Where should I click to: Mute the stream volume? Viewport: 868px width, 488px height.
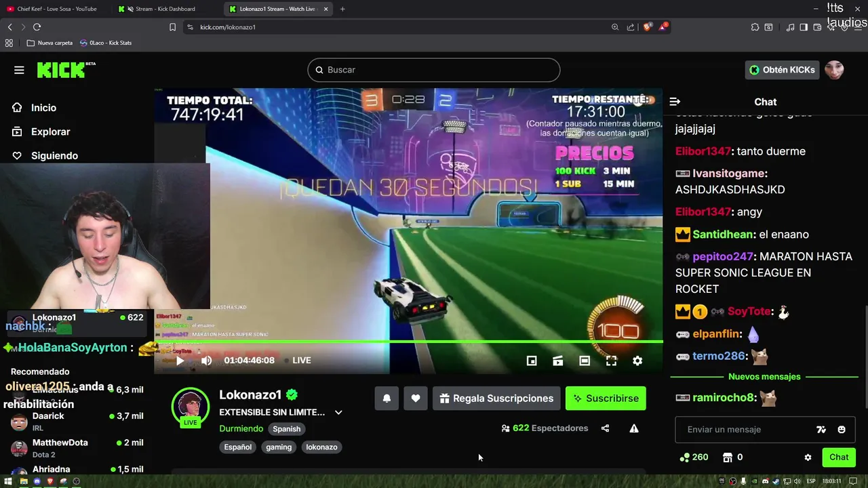coord(207,361)
